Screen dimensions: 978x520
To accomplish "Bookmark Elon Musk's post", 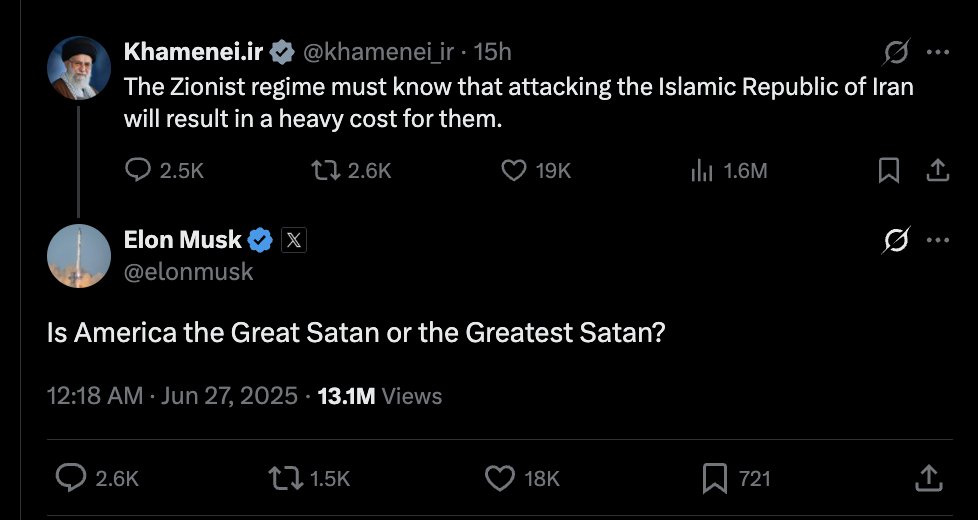I will point(715,479).
